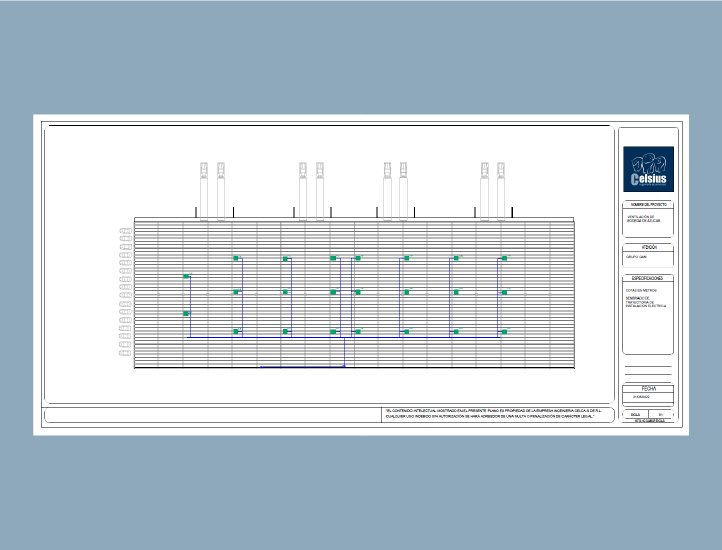Click the Celsius company logo
Image resolution: width=722 pixels, height=550 pixels.
(x=648, y=169)
